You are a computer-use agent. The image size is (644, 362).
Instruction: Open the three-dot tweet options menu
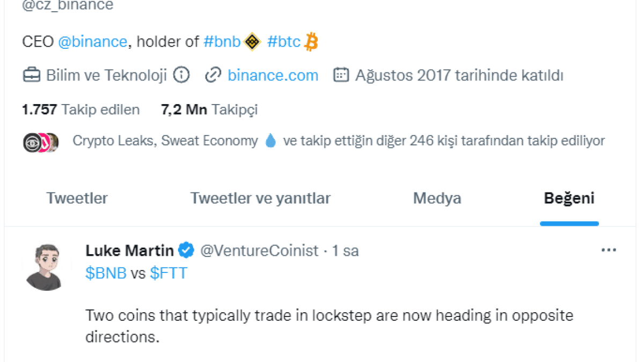point(609,250)
